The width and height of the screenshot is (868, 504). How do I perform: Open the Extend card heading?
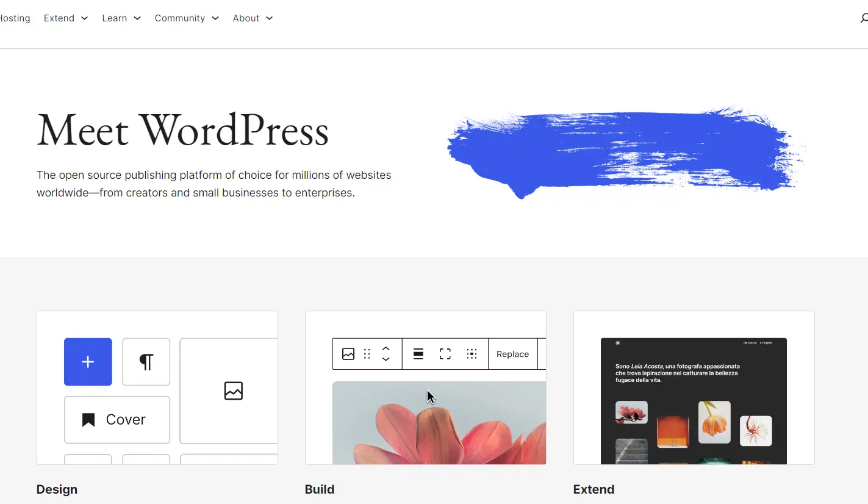click(594, 489)
